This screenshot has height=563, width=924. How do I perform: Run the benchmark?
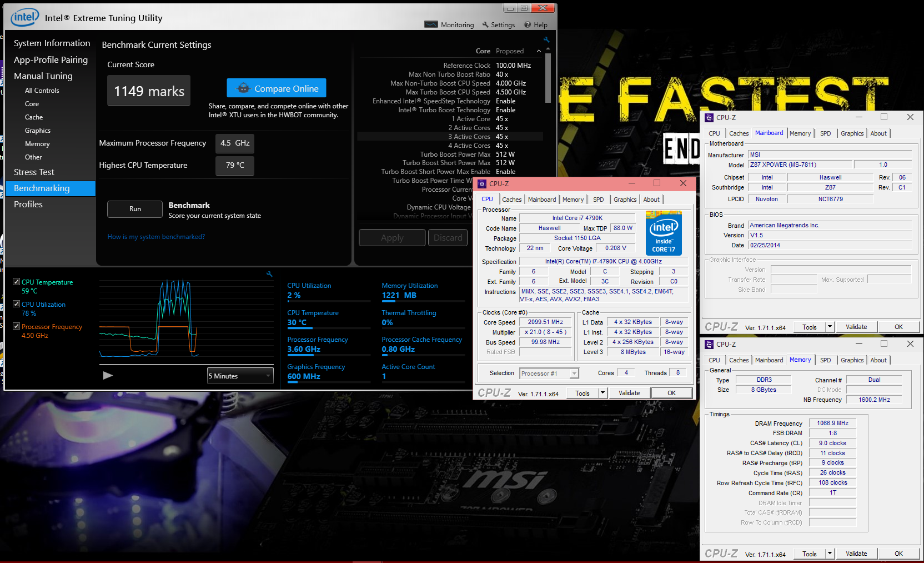tap(135, 209)
